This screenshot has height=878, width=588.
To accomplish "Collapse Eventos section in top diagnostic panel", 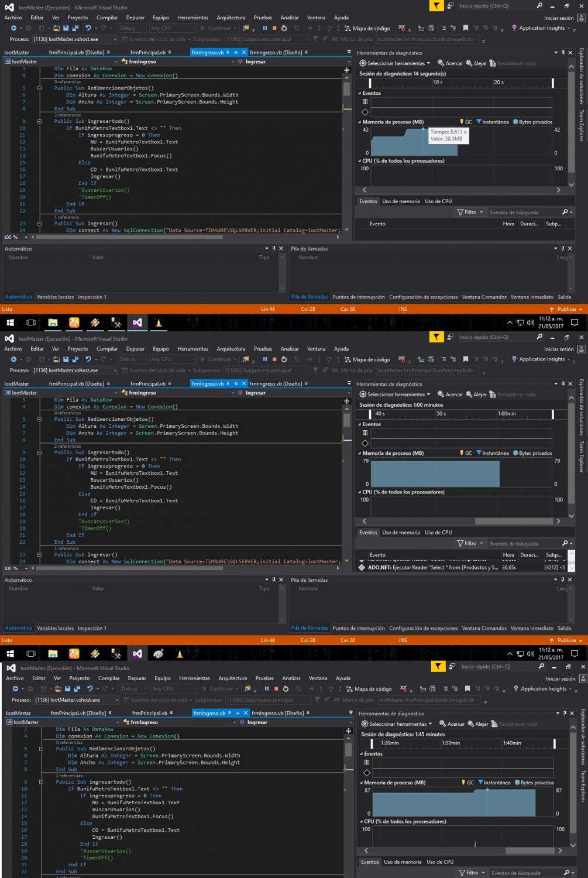I will click(360, 93).
